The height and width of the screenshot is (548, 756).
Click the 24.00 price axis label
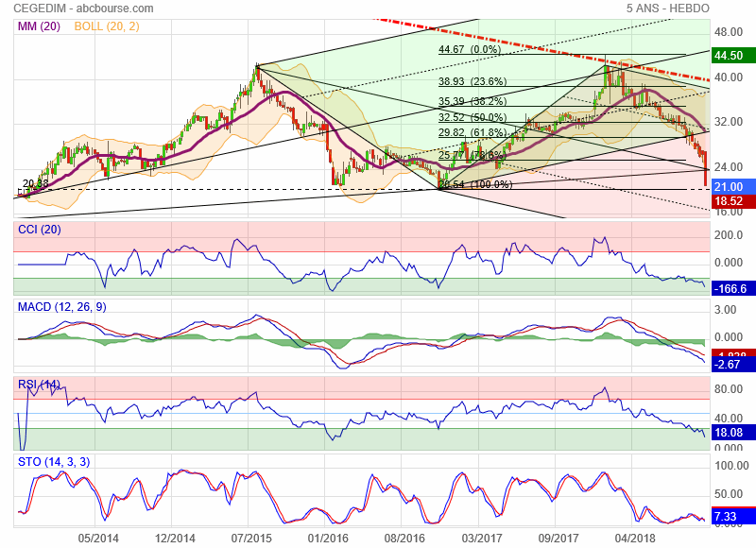tap(729, 166)
